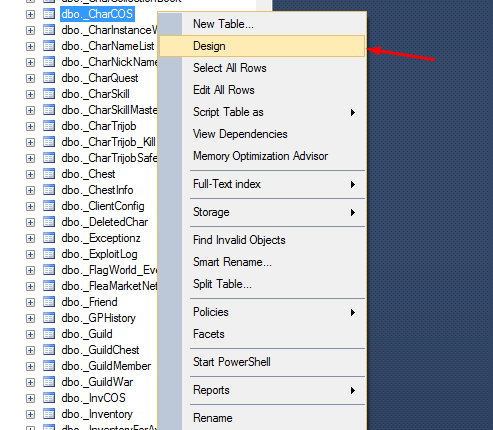
Task: Click the table icon beside dbo._Guild
Action: tap(49, 334)
